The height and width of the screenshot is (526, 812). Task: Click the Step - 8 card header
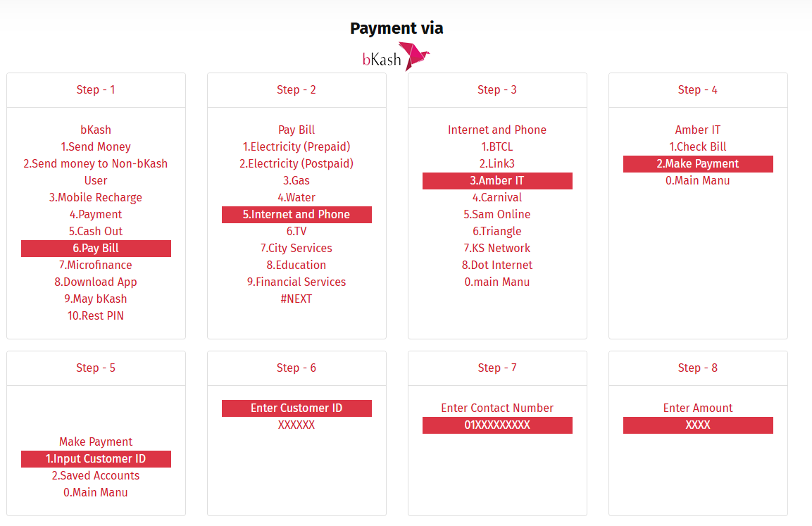[698, 368]
